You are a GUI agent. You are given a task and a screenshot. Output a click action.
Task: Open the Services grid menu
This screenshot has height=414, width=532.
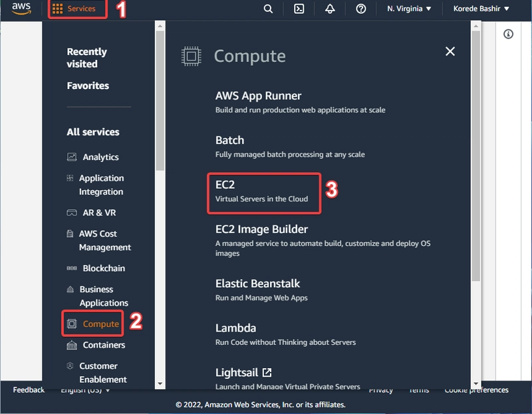click(74, 9)
